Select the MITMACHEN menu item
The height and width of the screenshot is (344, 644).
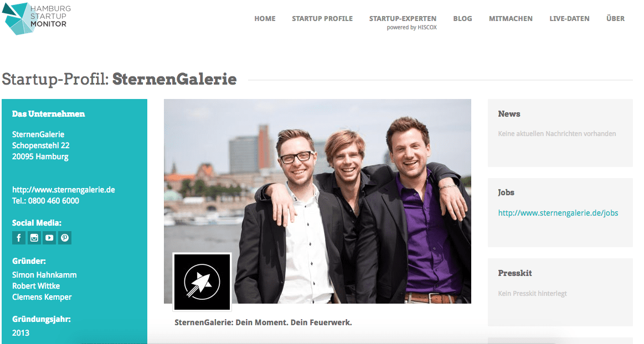point(511,18)
